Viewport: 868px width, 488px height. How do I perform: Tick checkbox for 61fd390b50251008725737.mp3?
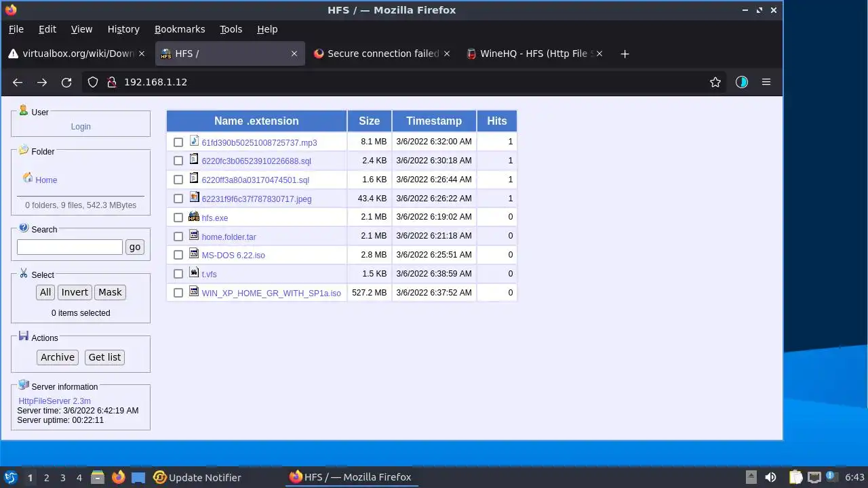(178, 142)
